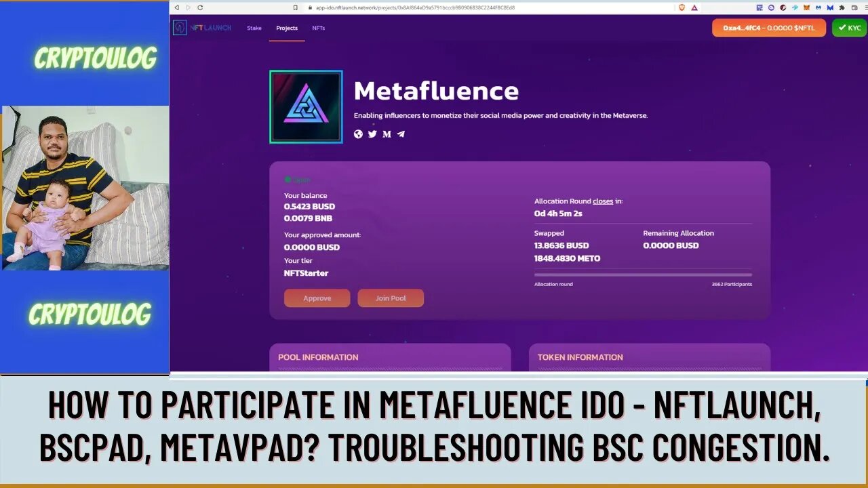The height and width of the screenshot is (488, 868).
Task: Go to the Stake page
Action: [x=254, y=28]
